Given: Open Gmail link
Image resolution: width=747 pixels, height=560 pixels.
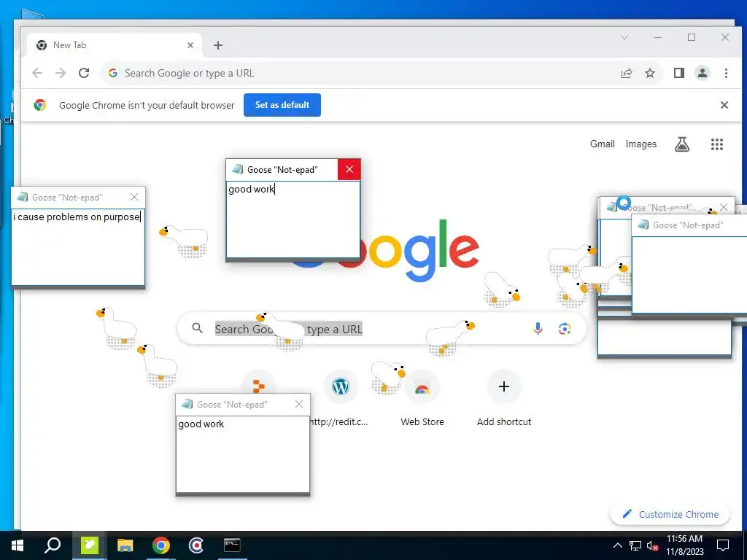Looking at the screenshot, I should click(602, 144).
